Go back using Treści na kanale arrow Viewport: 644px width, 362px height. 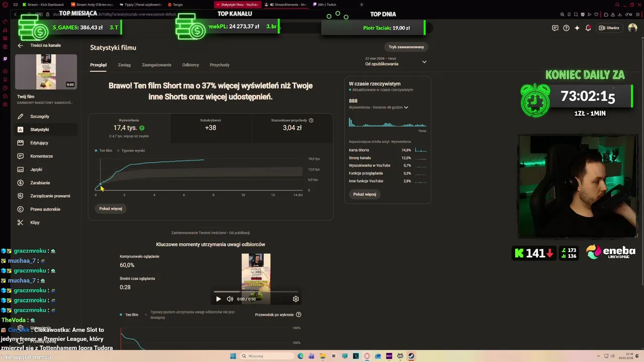(x=20, y=45)
